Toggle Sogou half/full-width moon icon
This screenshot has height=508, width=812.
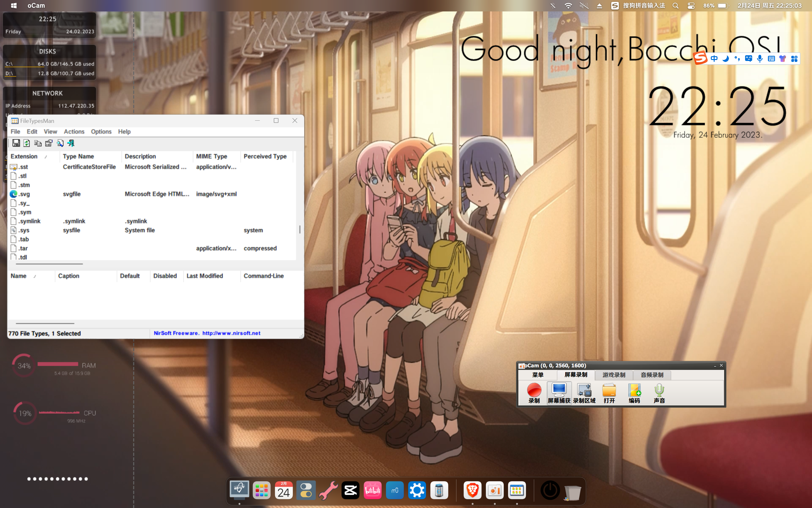[725, 59]
